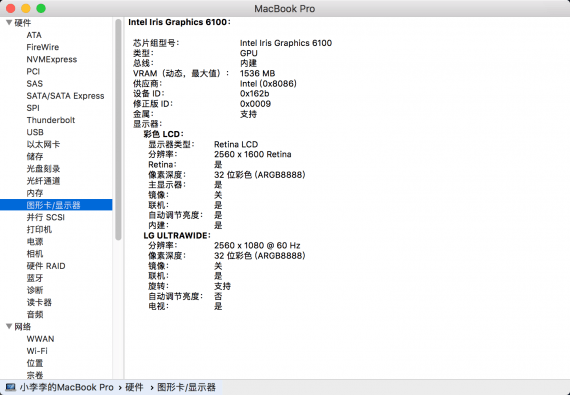The height and width of the screenshot is (395, 570).
Task: Select WWAN under 网络
Action: 40,339
